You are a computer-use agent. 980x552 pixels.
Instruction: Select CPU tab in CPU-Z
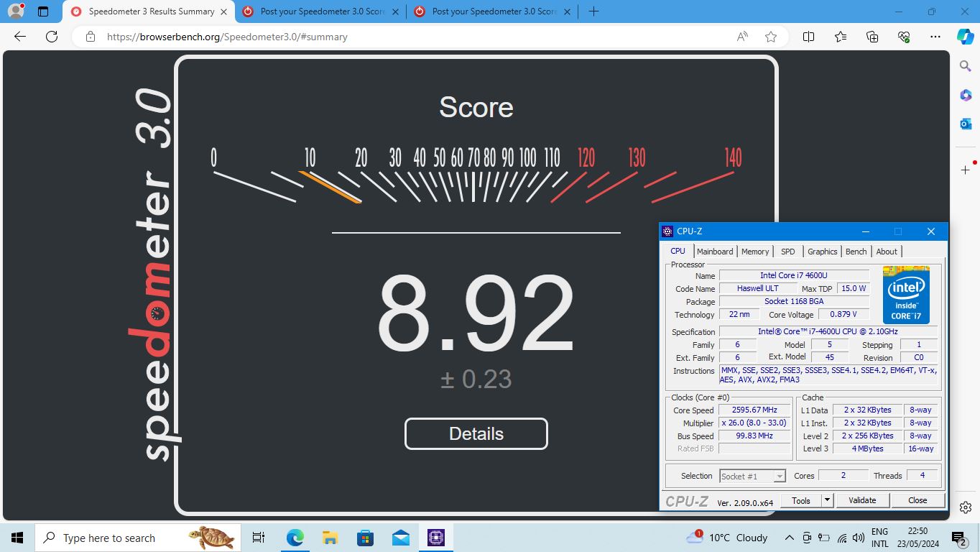pos(678,251)
